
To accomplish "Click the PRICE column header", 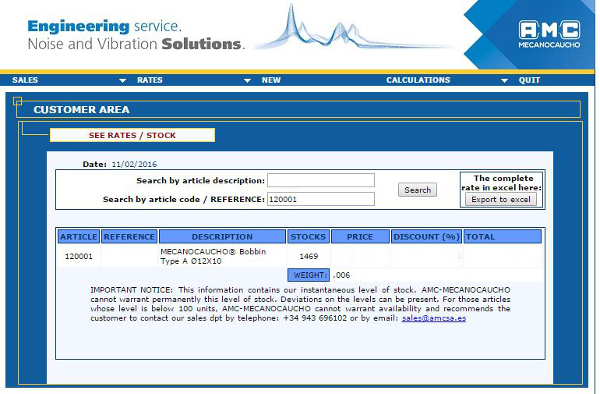I will (360, 236).
